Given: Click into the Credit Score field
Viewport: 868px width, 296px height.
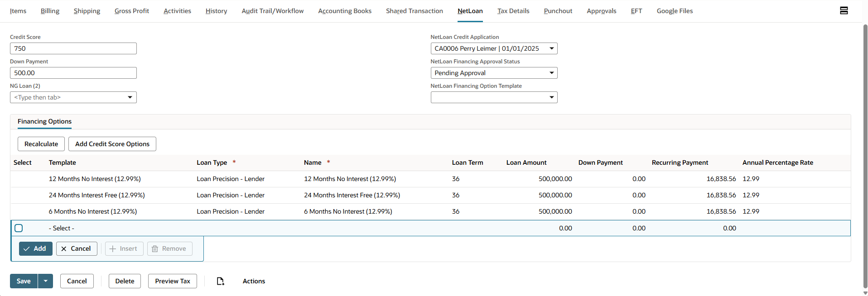Looking at the screenshot, I should 73,48.
